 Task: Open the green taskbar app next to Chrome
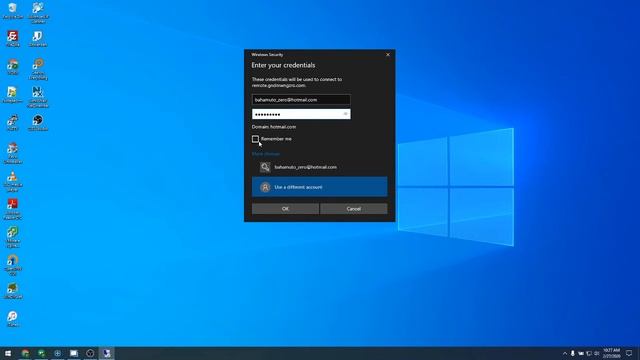click(41, 353)
